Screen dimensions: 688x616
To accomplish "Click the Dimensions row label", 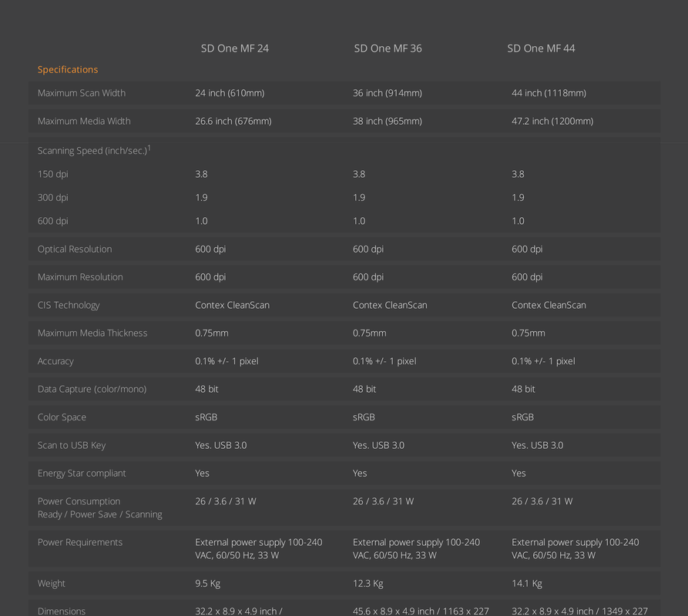I will pos(62,611).
